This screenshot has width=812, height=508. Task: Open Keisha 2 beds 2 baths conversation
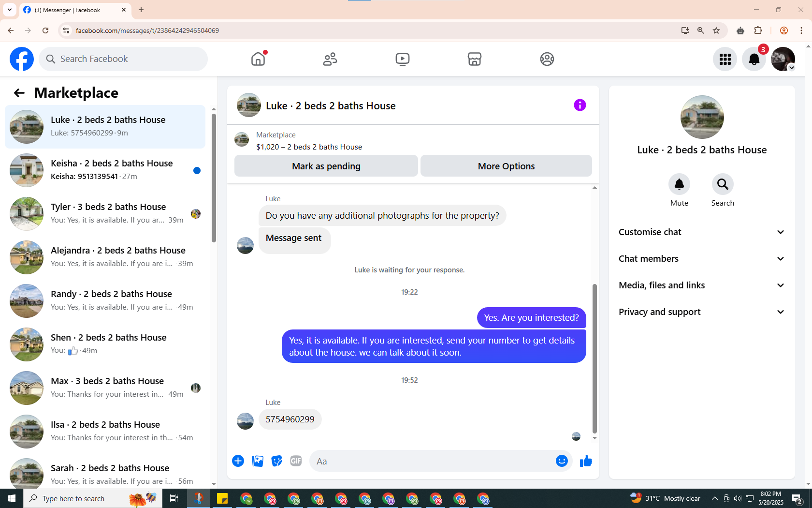(x=105, y=170)
